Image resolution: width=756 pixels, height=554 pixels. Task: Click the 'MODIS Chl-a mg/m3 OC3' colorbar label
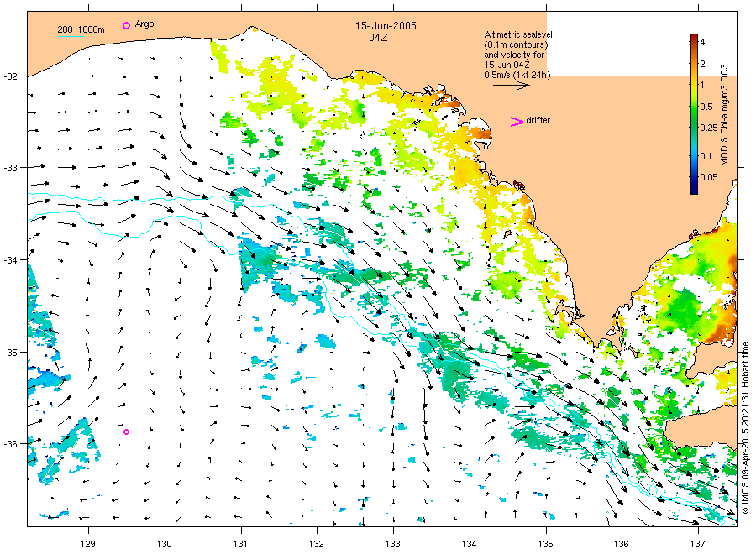click(x=724, y=115)
